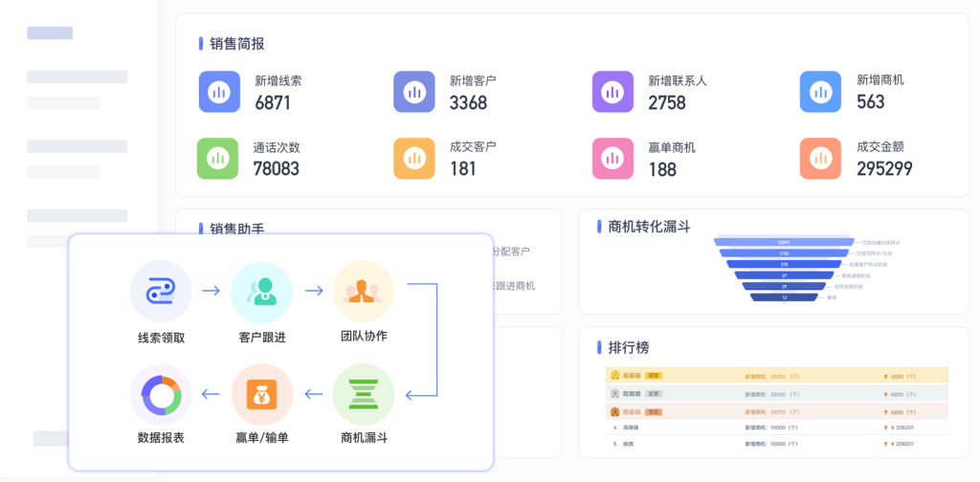Open the 线索领取 link-chain icon

tap(161, 292)
